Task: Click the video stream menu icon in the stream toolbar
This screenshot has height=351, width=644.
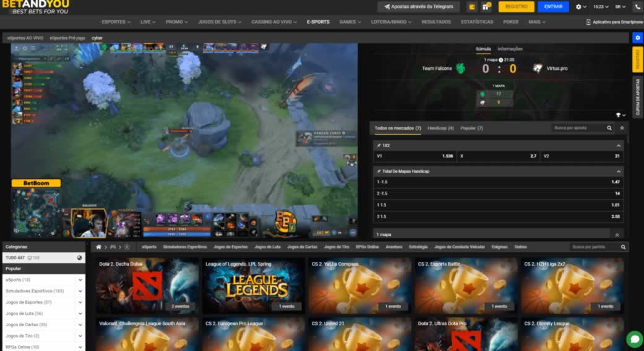Action: (32, 48)
